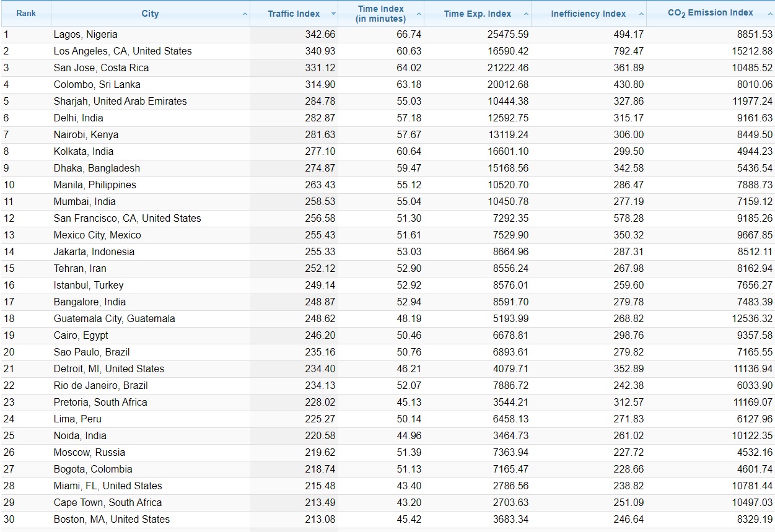Click Jakarta, Indonesia
775x532 pixels.
(x=94, y=251)
